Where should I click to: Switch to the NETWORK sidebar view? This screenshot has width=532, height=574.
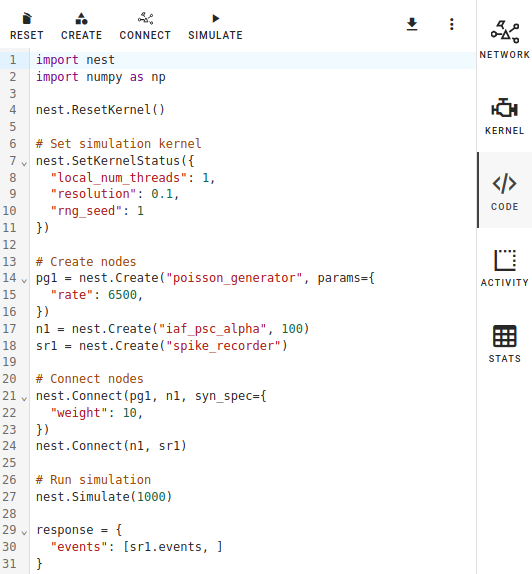coord(505,39)
